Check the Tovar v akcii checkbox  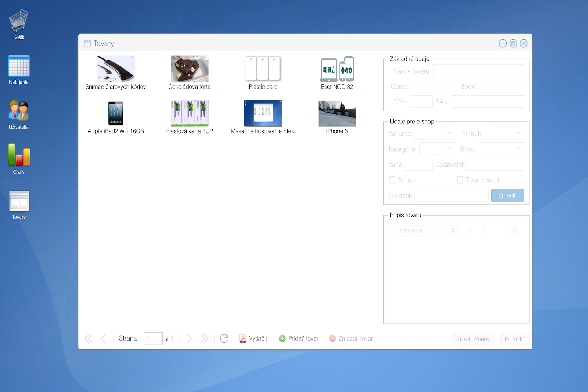click(460, 180)
